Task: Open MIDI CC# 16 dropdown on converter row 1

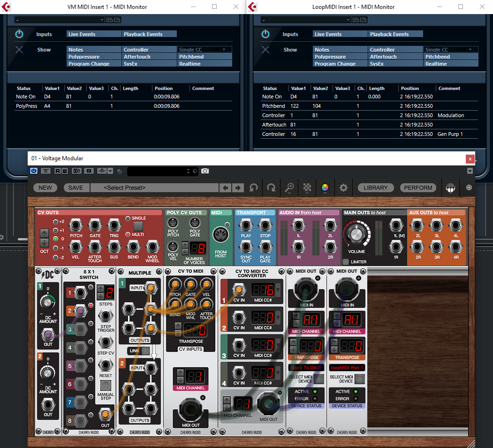Action: tap(278, 290)
